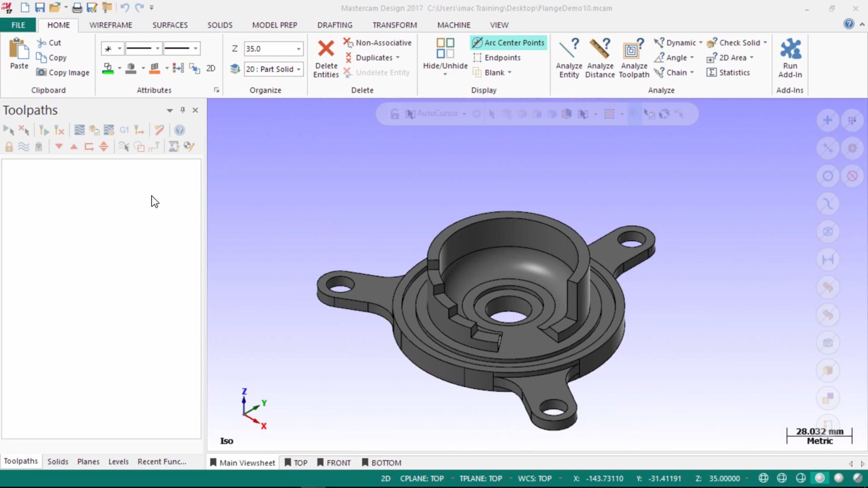This screenshot has width=868, height=488.
Task: Click the Toolpaths Manager help icon
Action: (179, 130)
